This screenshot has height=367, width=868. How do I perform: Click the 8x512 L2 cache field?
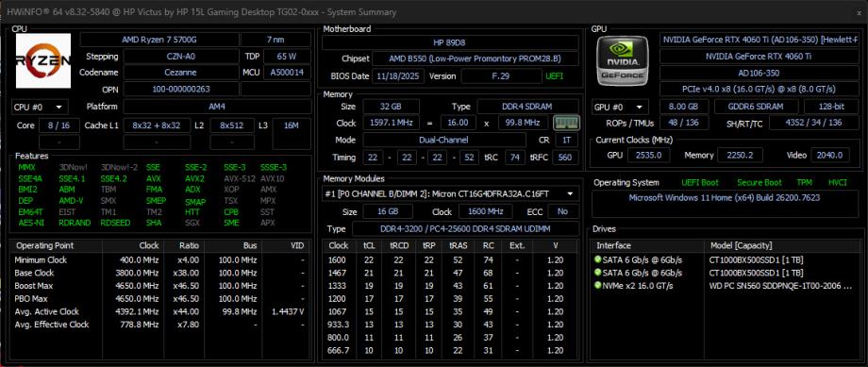(232, 125)
